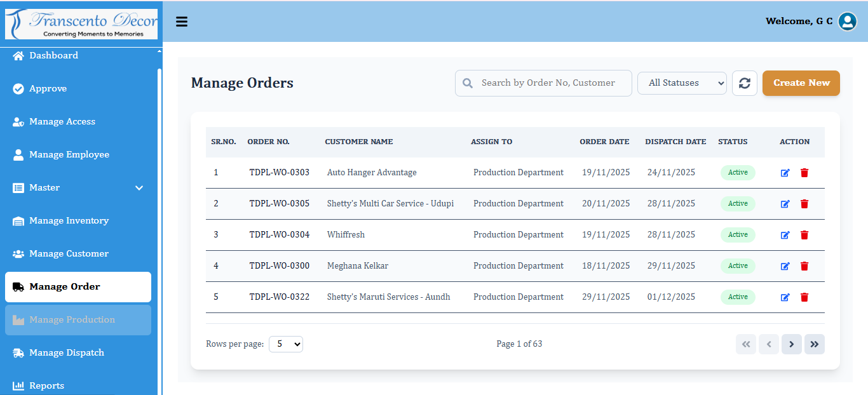The height and width of the screenshot is (395, 868).
Task: Go to next page of orders
Action: coord(791,344)
